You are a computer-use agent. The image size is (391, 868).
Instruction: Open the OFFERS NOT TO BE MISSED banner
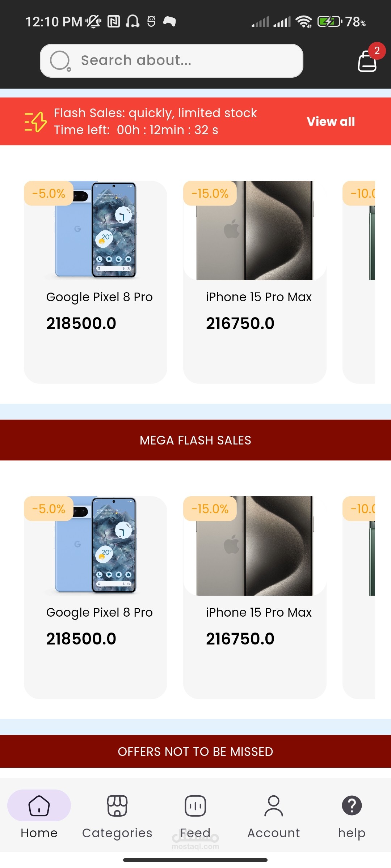[x=195, y=752]
